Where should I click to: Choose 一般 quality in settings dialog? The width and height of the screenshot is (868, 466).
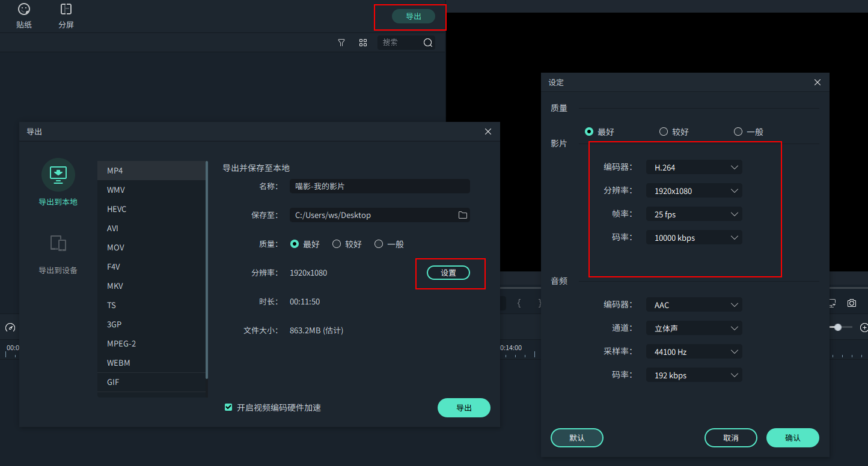(x=738, y=131)
